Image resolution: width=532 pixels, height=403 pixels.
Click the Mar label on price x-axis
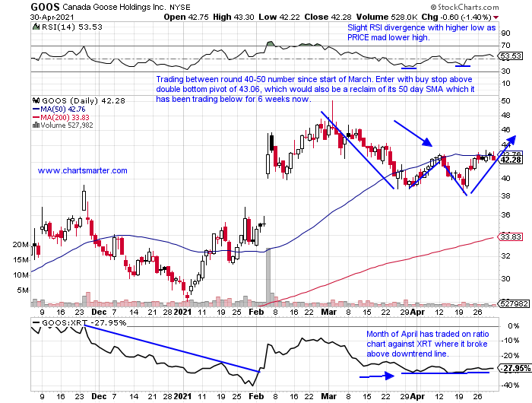(x=329, y=312)
